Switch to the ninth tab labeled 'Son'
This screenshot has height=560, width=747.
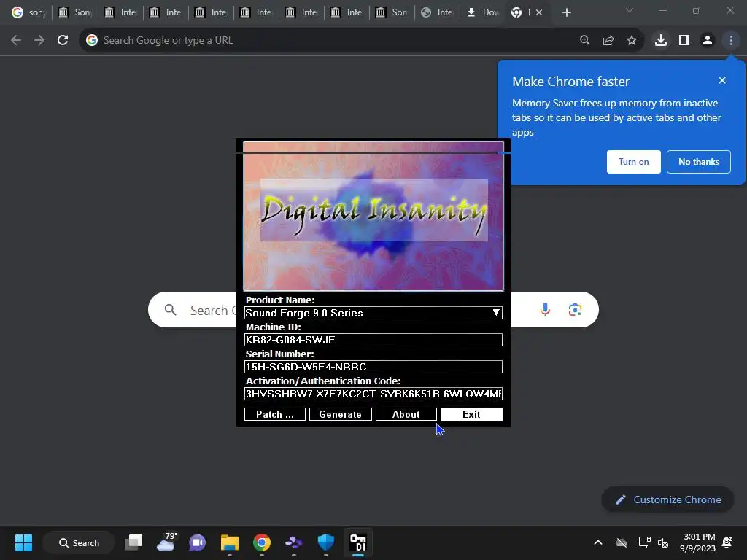pyautogui.click(x=392, y=12)
